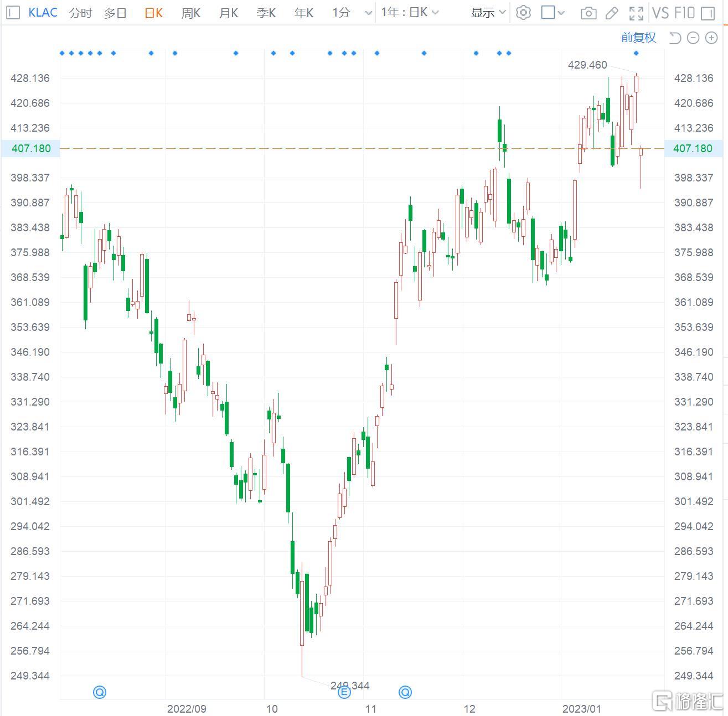Click the 429.460 high price label
This screenshot has width=728, height=716.
click(x=587, y=65)
